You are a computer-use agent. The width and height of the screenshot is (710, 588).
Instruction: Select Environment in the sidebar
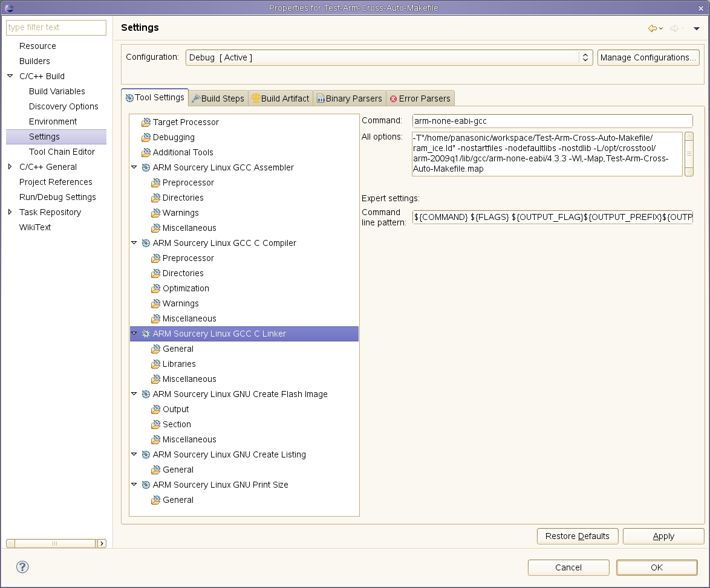click(53, 121)
